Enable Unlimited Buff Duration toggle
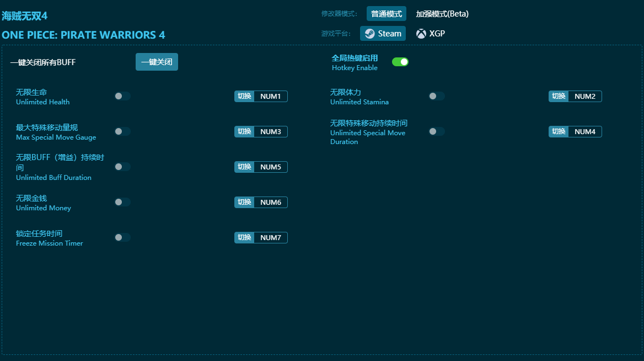The image size is (644, 361). [x=122, y=167]
